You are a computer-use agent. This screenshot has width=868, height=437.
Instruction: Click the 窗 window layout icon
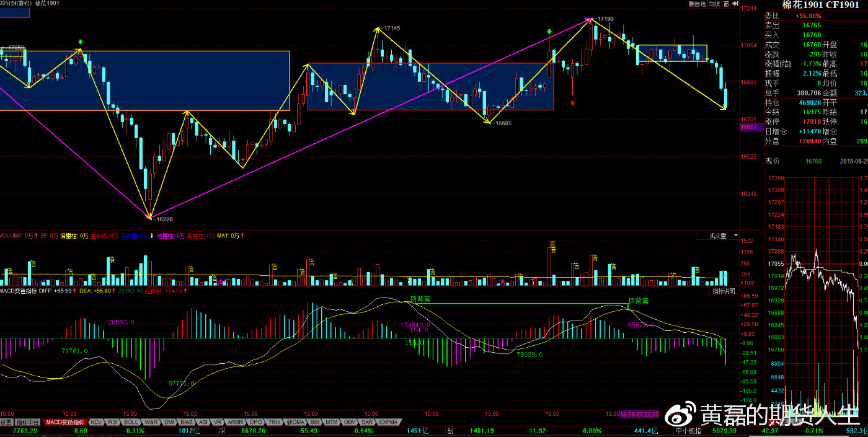(x=727, y=4)
